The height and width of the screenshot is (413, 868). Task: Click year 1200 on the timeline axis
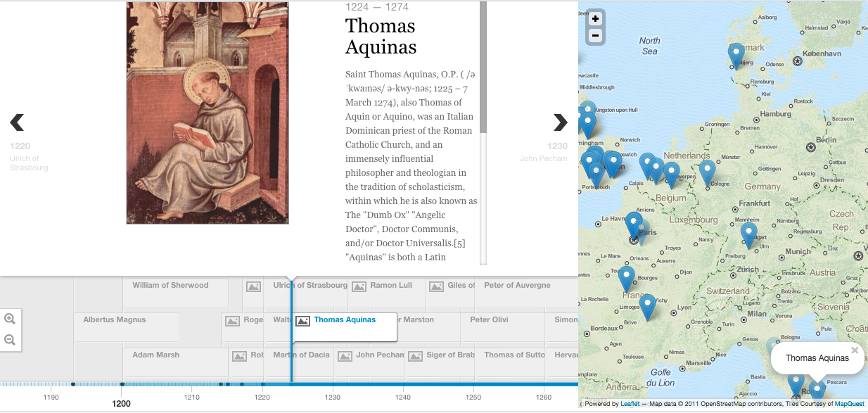point(122,404)
